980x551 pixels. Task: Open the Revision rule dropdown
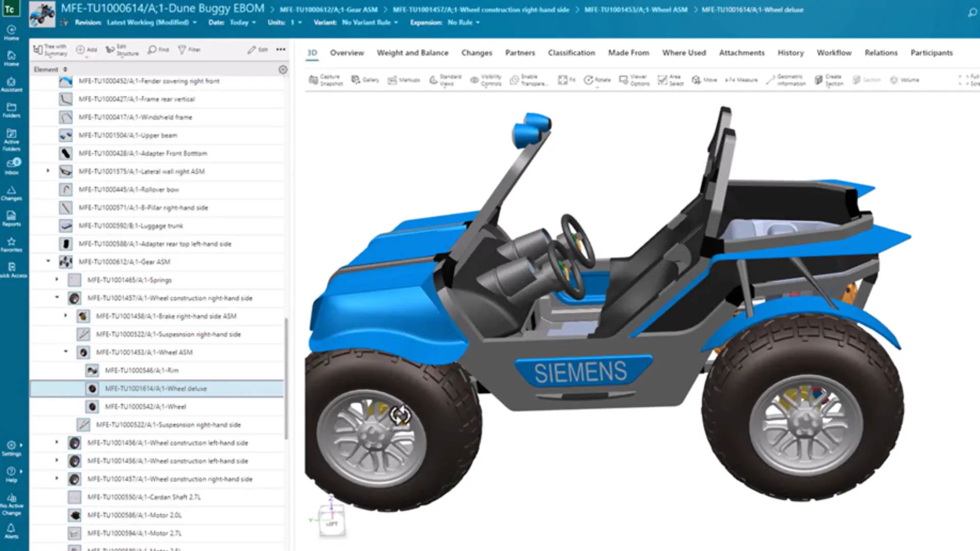click(x=151, y=22)
